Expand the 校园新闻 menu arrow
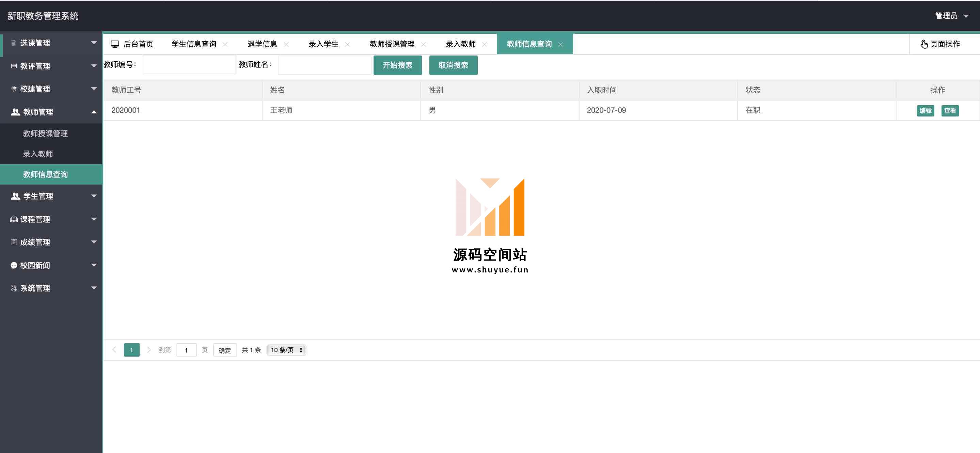980x453 pixels. [x=94, y=265]
